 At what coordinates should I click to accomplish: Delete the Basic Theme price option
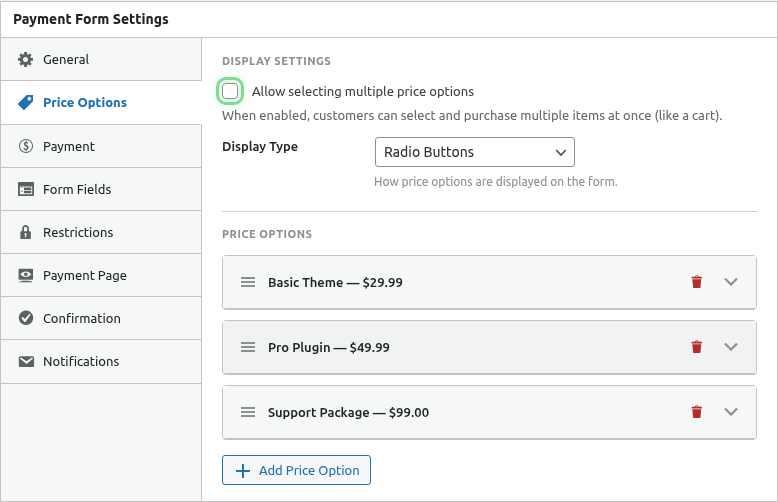pos(697,282)
